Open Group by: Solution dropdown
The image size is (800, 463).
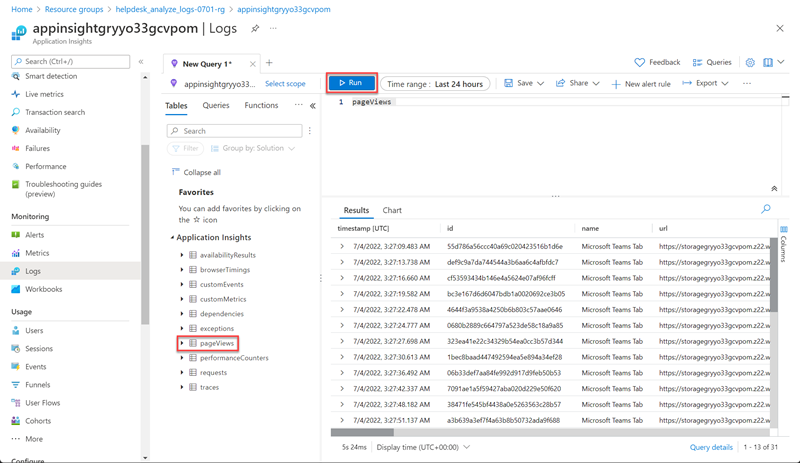click(x=253, y=149)
